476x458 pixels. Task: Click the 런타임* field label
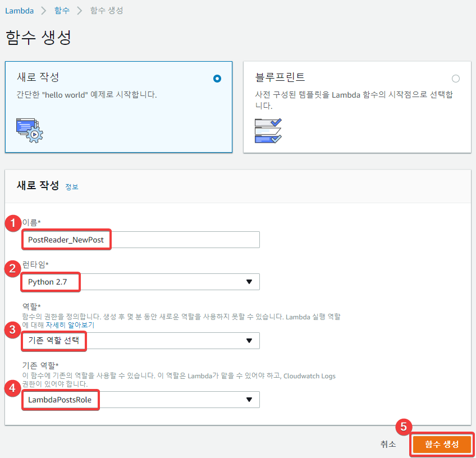tap(35, 265)
